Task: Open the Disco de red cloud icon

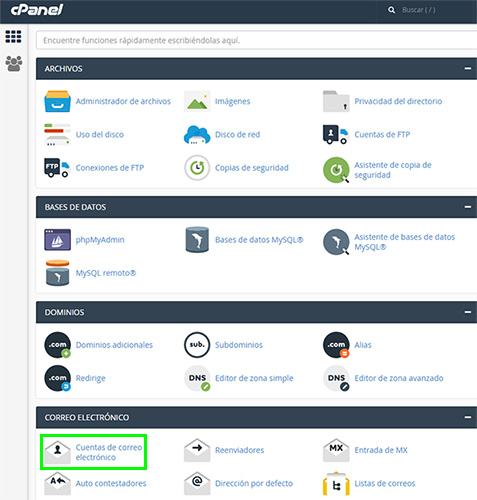Action: pos(197,135)
